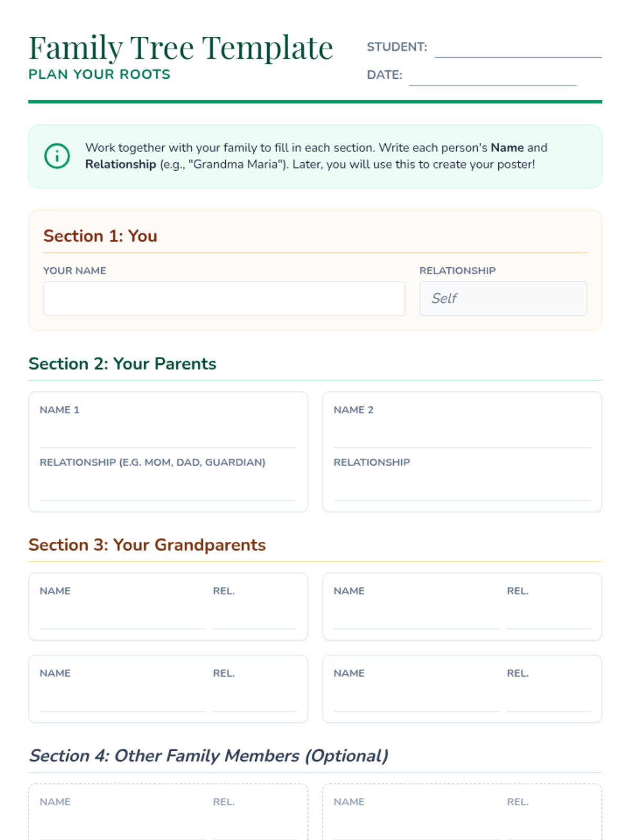Click top-right grandparent Rel. field
The height and width of the screenshot is (840, 630).
point(549,616)
